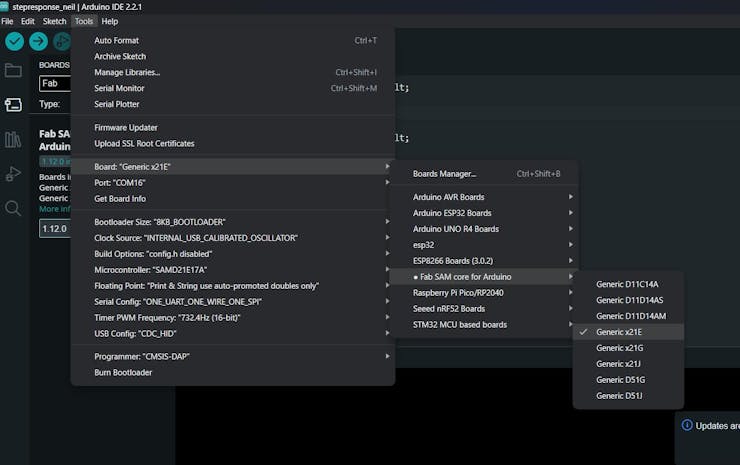
Task: Expand Arduino ESP32 Boards submenu
Action: pyautogui.click(x=485, y=213)
